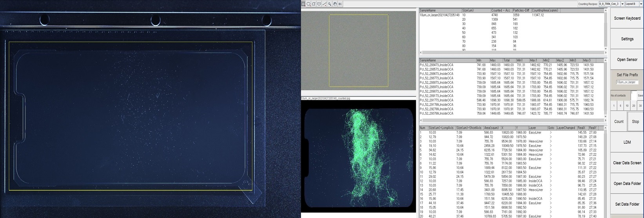Select the rectangle ROI tool

pos(304,4)
